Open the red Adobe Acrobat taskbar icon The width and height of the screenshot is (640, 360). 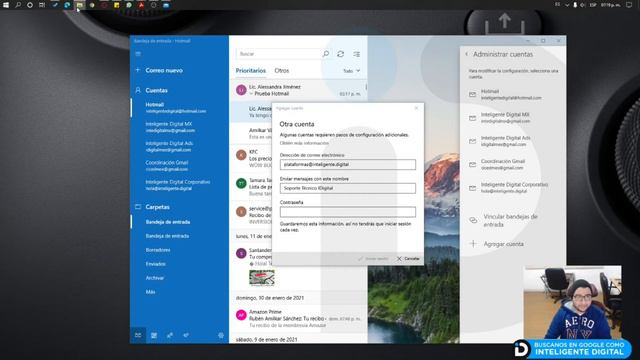coord(141,5)
